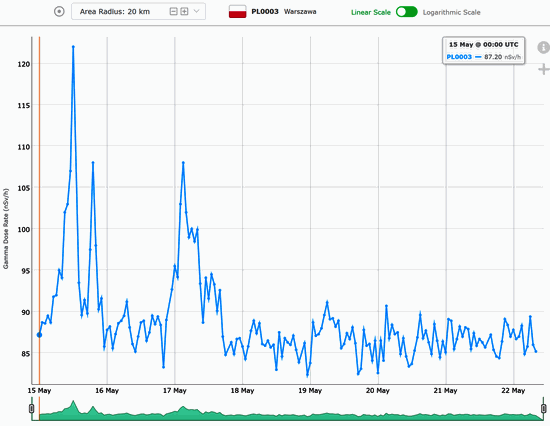The image size is (550, 426).
Task: Select Logarithmic Scale label
Action: (x=451, y=12)
